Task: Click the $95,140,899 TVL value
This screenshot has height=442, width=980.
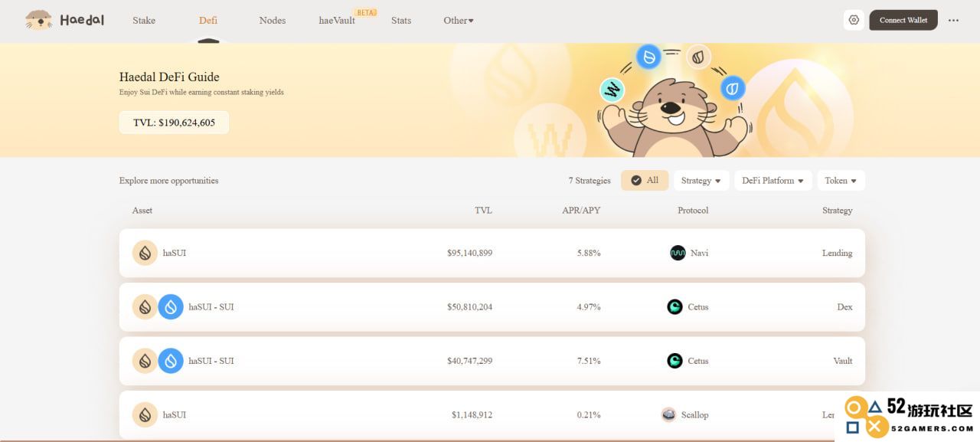Action: (x=469, y=253)
